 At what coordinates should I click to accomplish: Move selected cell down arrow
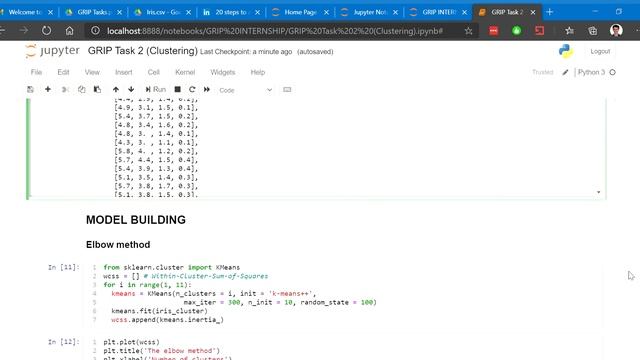coord(131,89)
